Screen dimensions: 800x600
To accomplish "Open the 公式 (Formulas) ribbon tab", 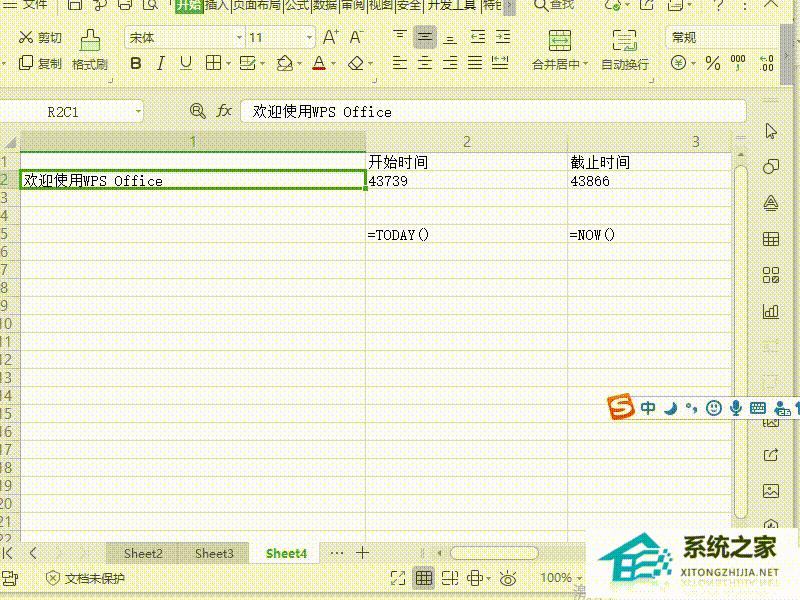I will click(x=296, y=6).
